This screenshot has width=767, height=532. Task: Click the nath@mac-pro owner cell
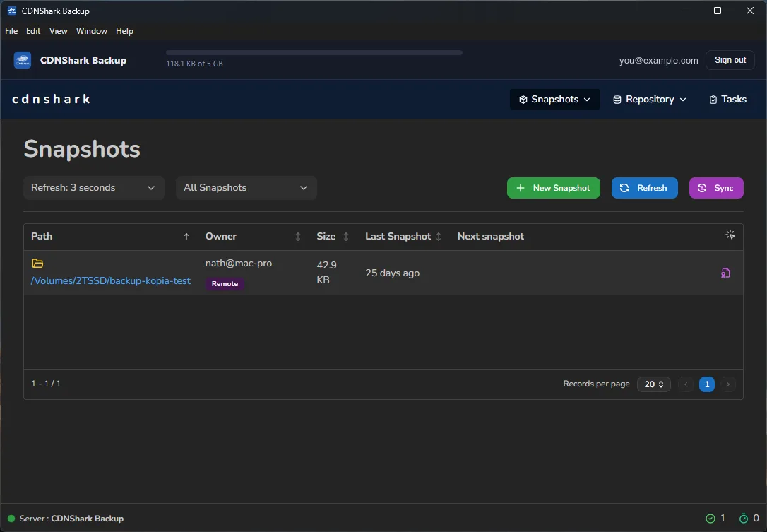tap(239, 264)
